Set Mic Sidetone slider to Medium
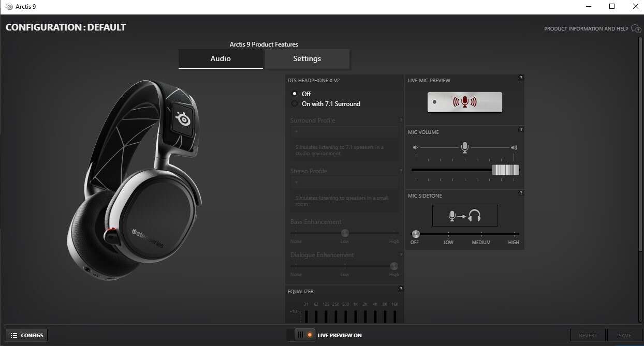644x346 pixels. 481,234
